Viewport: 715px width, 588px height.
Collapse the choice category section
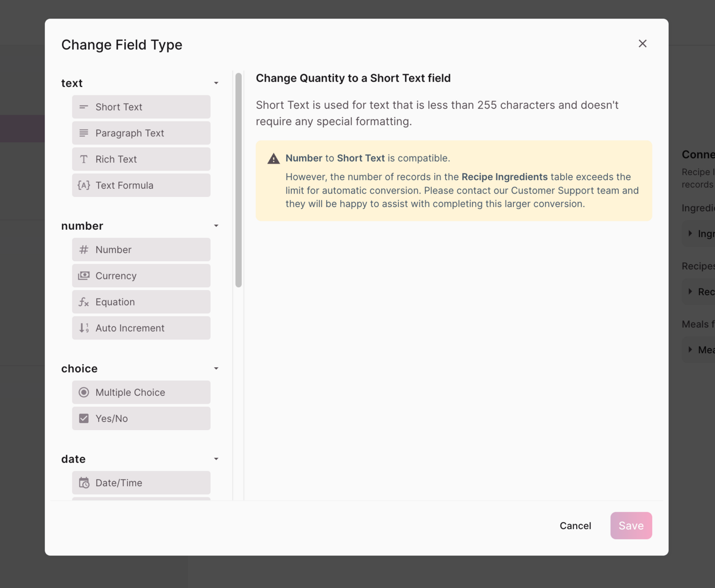[216, 368]
